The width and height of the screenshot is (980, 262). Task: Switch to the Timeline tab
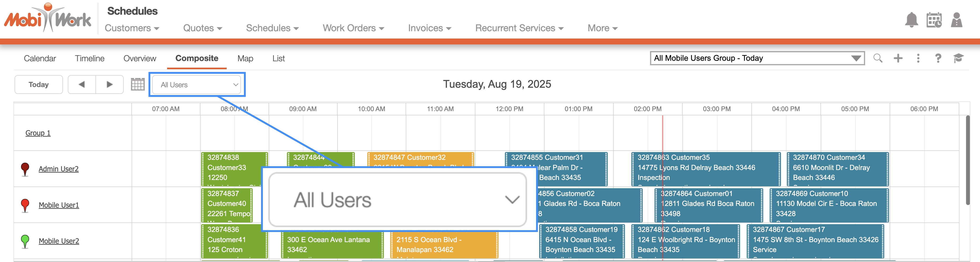point(89,59)
